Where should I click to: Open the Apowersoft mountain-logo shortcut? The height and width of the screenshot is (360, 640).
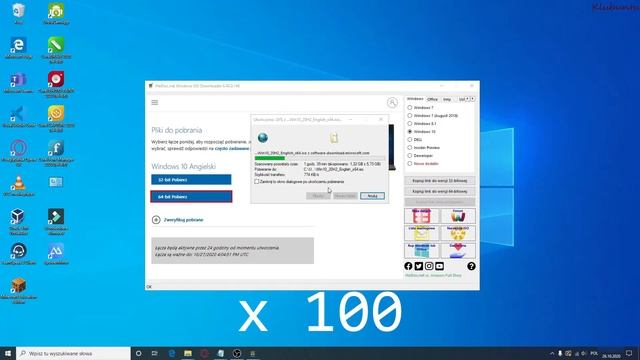coord(56,253)
